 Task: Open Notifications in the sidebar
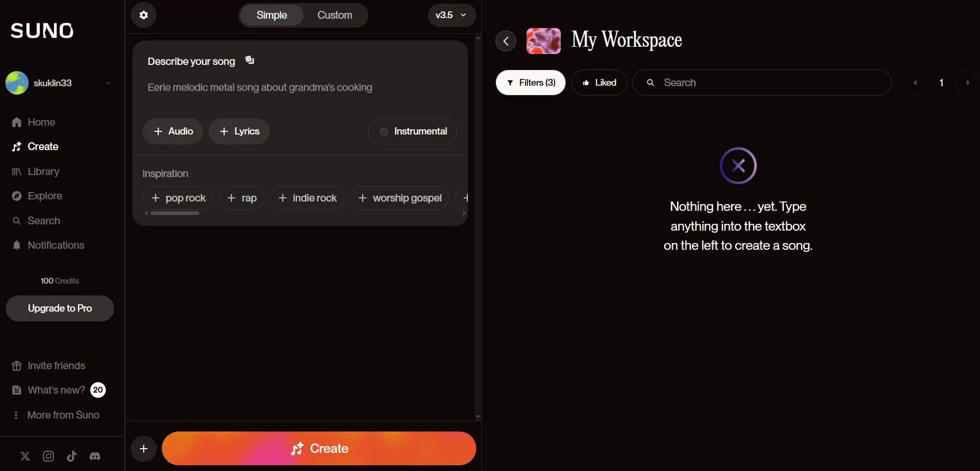tap(48, 245)
